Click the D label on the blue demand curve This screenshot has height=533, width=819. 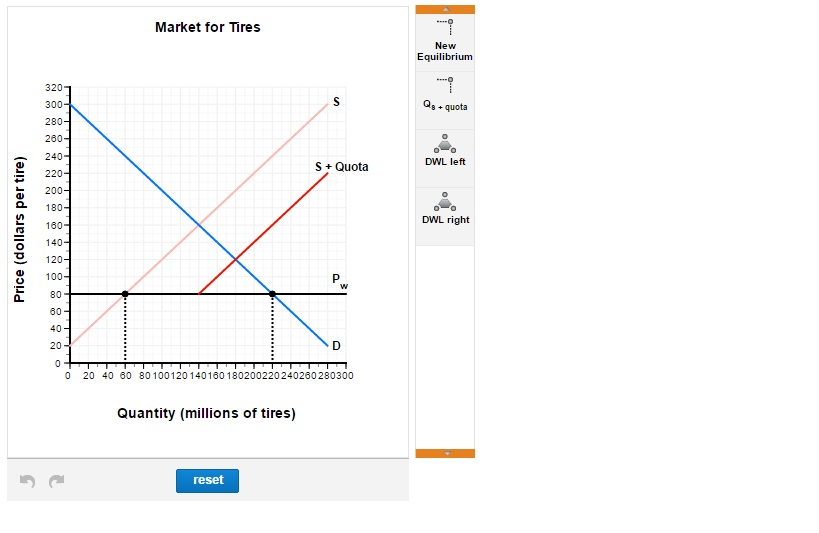[336, 346]
